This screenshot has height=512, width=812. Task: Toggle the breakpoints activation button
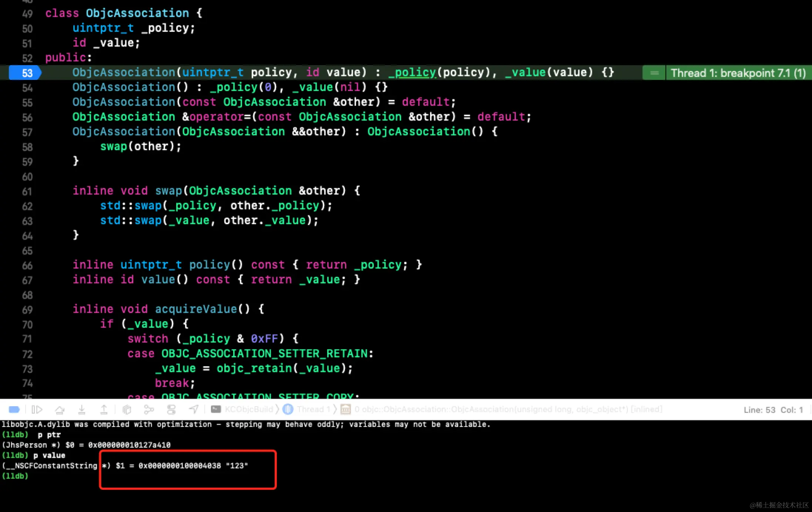14,410
